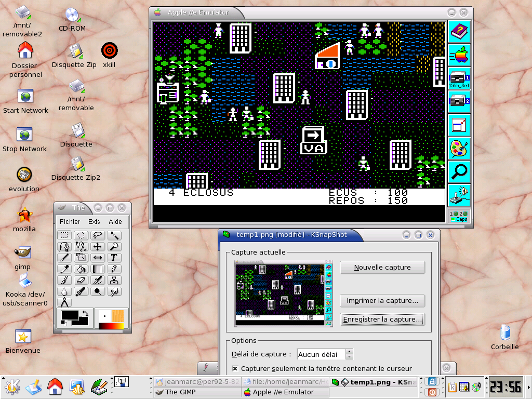Open the active gradient selector in GIMP
532x399 pixels.
point(111,326)
